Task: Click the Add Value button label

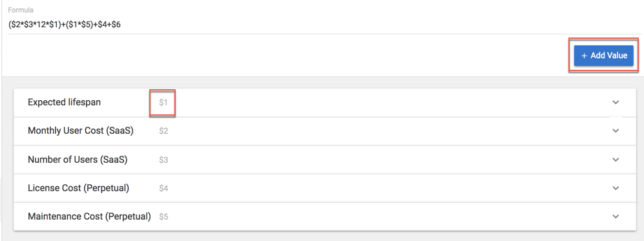Action: click(608, 56)
